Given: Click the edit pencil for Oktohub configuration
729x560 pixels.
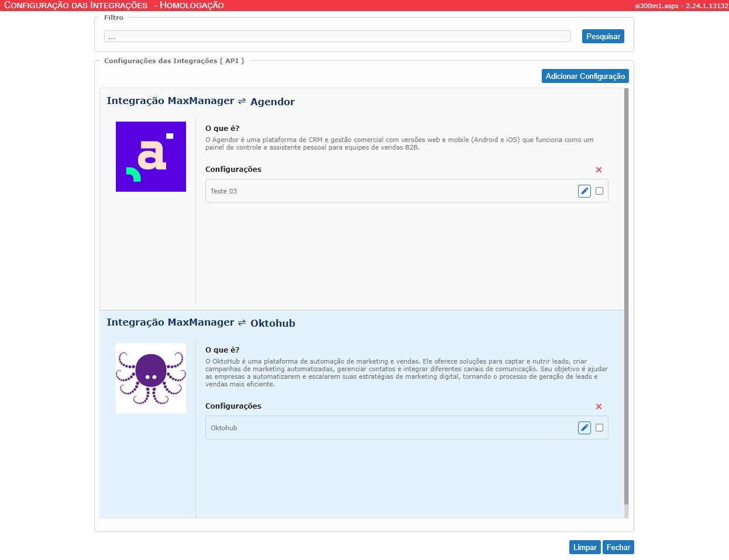Looking at the screenshot, I should point(584,428).
